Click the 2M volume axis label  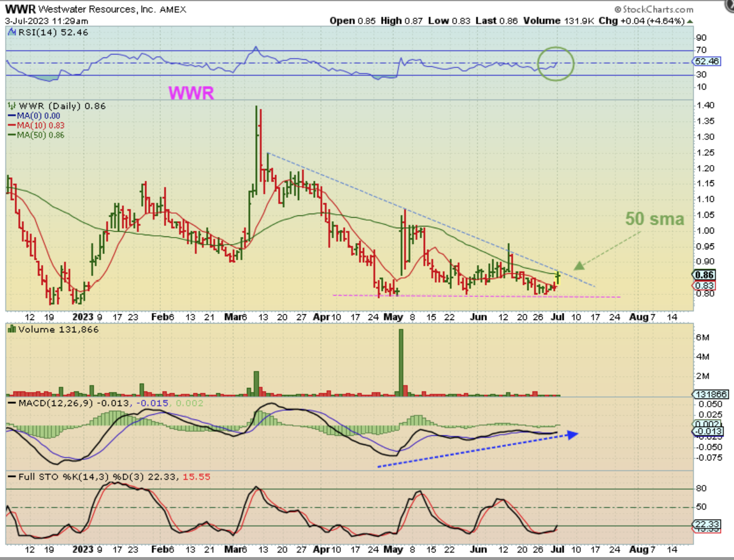click(x=703, y=376)
